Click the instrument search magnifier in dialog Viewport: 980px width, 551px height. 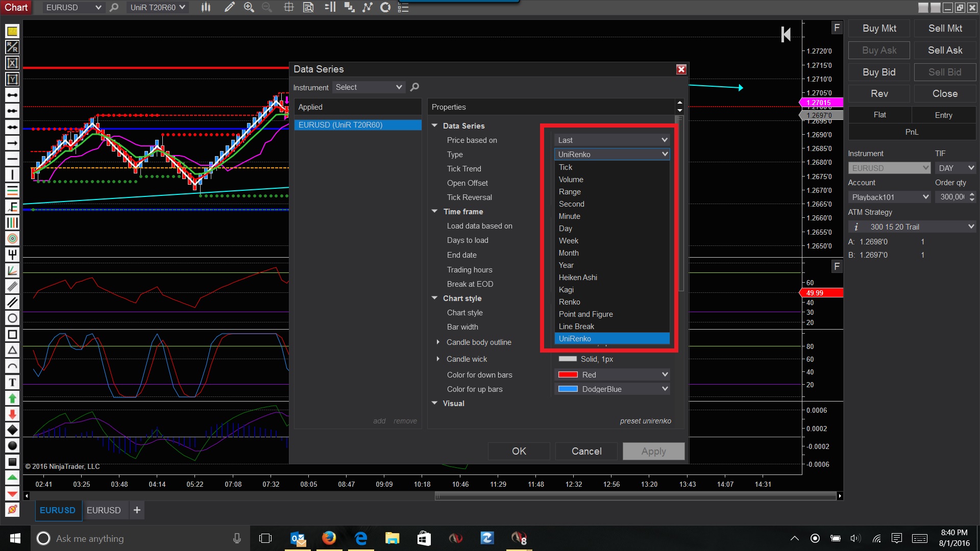coord(414,87)
